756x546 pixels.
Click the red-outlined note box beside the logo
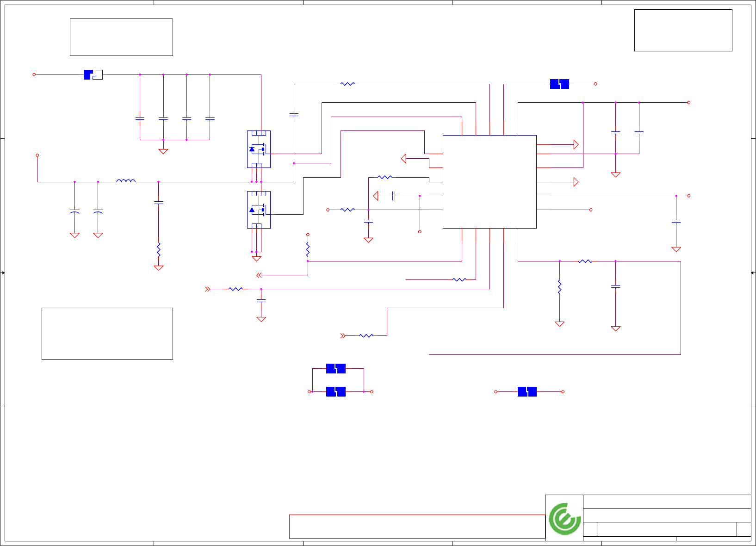tap(417, 527)
